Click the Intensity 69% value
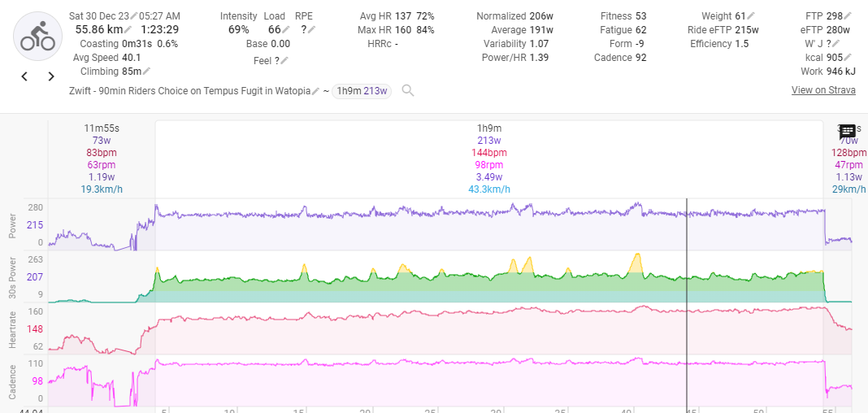Image resolution: width=868 pixels, height=413 pixels. click(239, 30)
